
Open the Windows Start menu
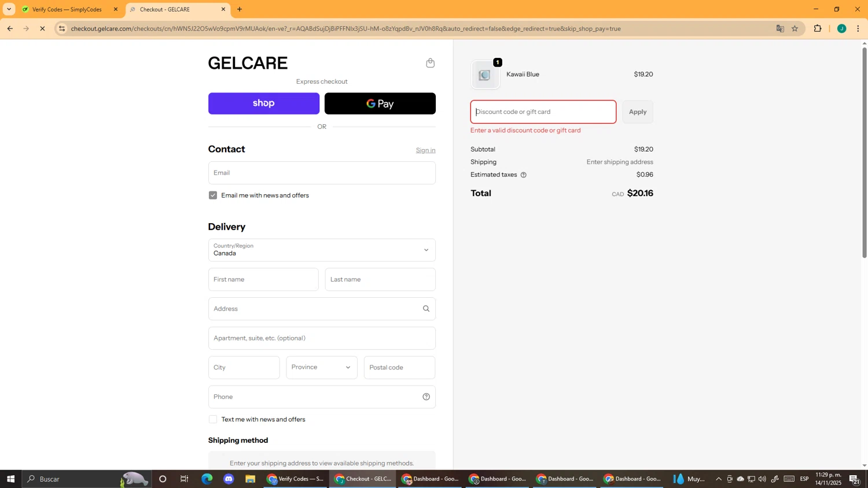pyautogui.click(x=10, y=479)
